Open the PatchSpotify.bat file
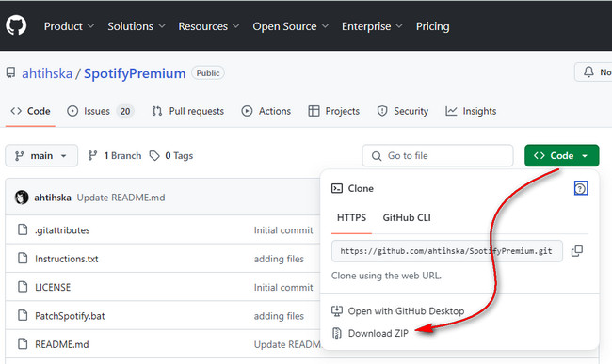The height and width of the screenshot is (364, 612). (70, 316)
